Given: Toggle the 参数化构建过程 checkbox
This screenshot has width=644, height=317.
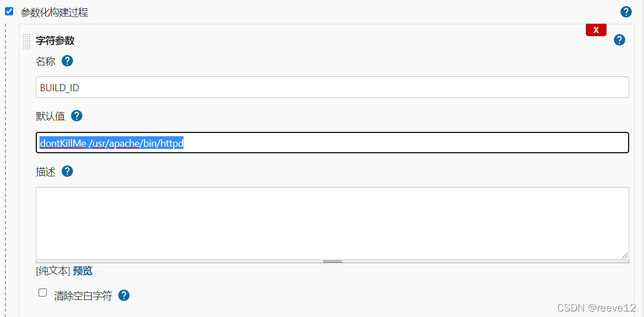Looking at the screenshot, I should pyautogui.click(x=9, y=12).
